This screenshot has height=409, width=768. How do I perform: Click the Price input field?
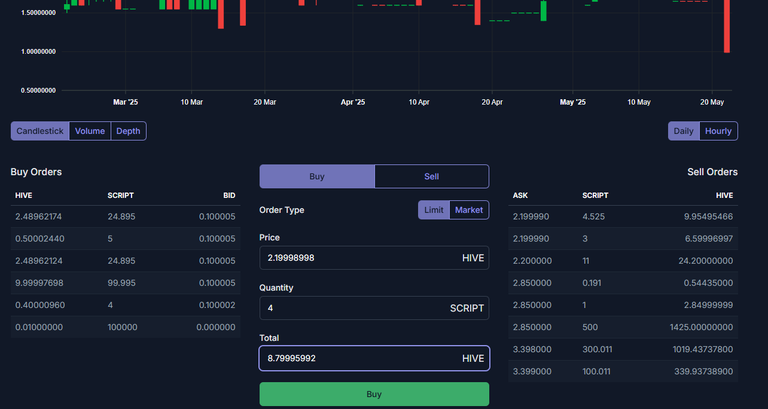pos(374,258)
